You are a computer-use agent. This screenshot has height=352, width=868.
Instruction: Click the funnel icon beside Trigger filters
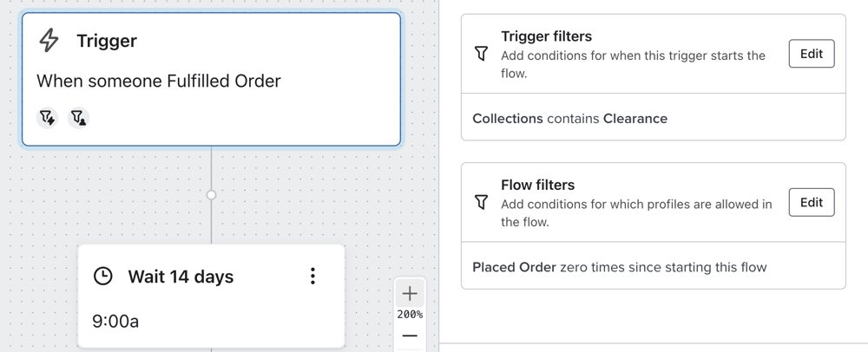(482, 54)
